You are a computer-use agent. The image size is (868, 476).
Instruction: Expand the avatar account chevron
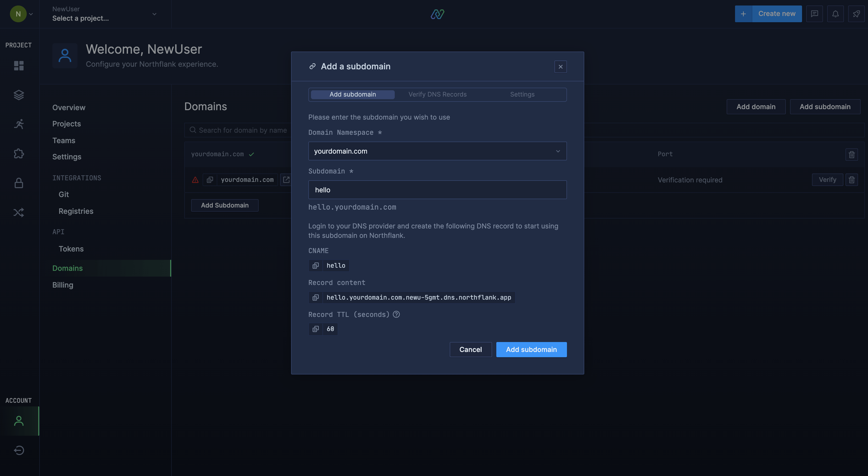point(31,14)
